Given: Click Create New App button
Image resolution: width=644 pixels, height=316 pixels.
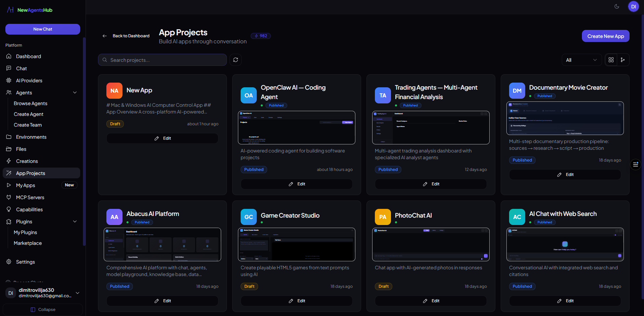Looking at the screenshot, I should point(605,36).
